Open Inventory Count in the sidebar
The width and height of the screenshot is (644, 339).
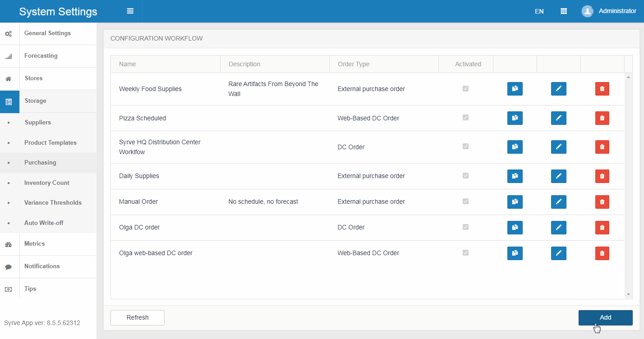pyautogui.click(x=47, y=183)
